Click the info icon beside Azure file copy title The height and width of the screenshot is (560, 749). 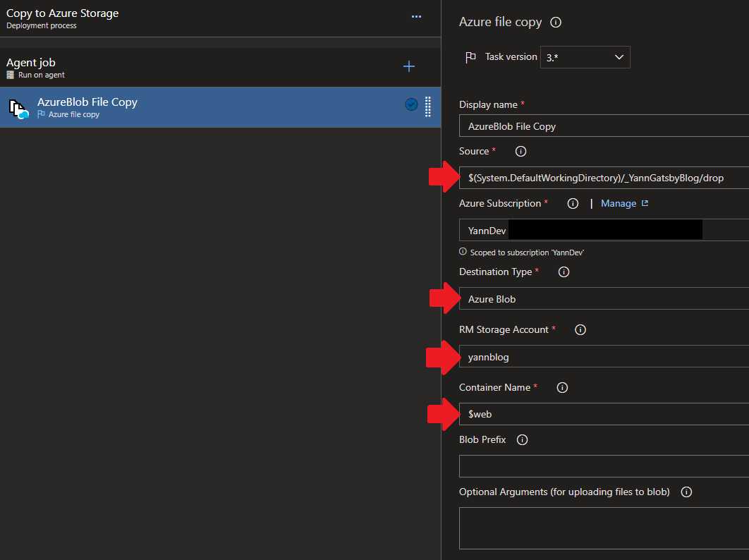(556, 23)
